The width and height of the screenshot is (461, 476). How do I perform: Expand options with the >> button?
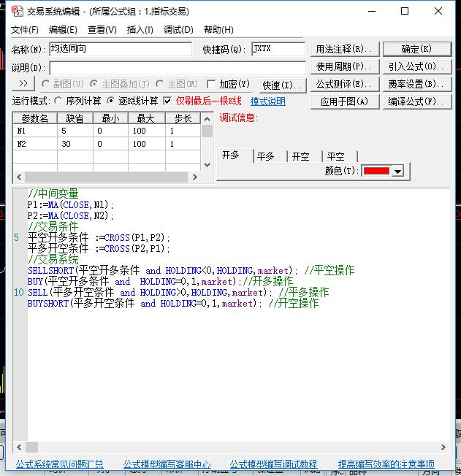click(23, 83)
